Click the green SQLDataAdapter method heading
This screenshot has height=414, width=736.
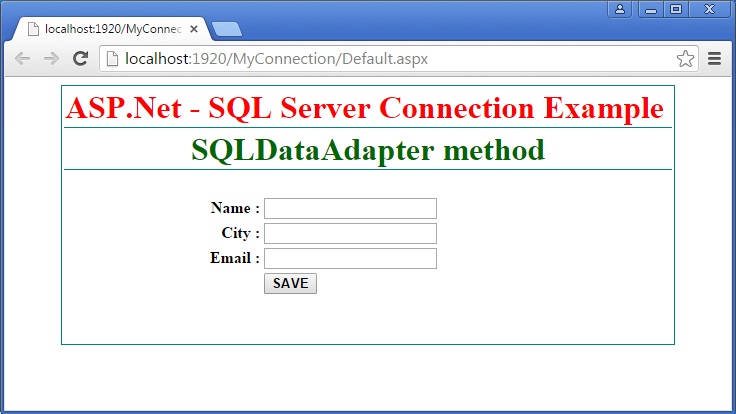[367, 151]
